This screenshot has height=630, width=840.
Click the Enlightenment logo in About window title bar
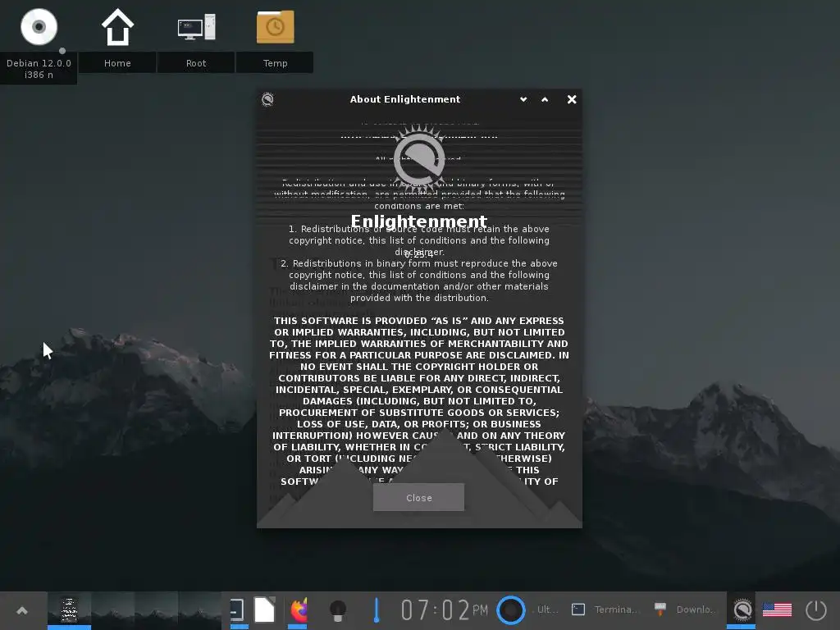click(268, 99)
